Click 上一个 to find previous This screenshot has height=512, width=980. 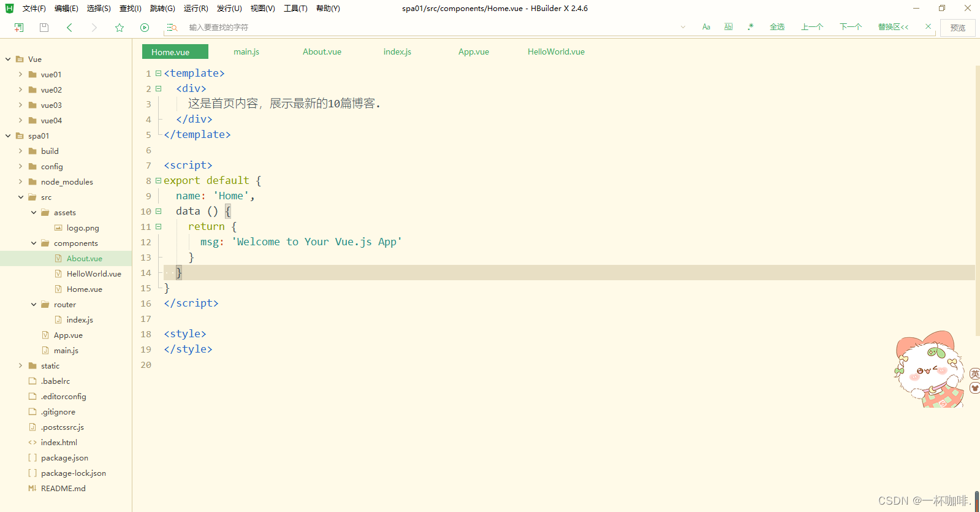pos(812,27)
